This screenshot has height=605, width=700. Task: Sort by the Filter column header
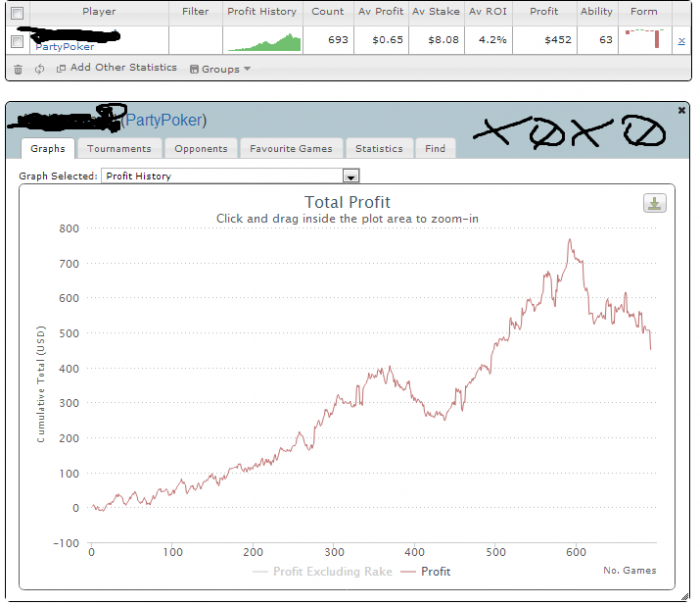(x=195, y=12)
